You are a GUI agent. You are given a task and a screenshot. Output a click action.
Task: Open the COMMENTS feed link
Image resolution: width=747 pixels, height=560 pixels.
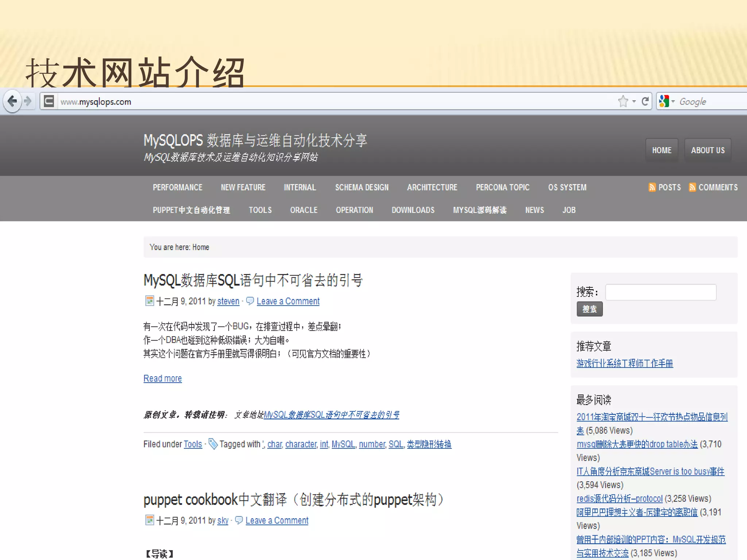(x=718, y=187)
